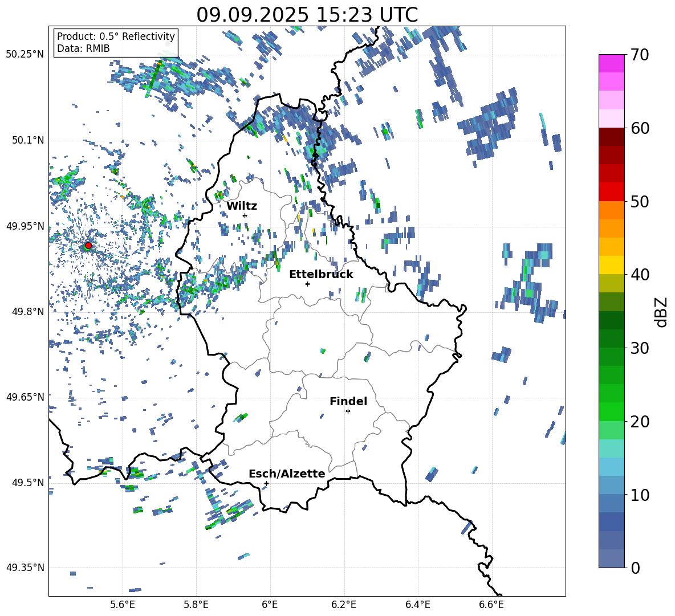Image resolution: width=675 pixels, height=616 pixels.
Task: Click the 49.5°N latitude label
Action: 28,482
